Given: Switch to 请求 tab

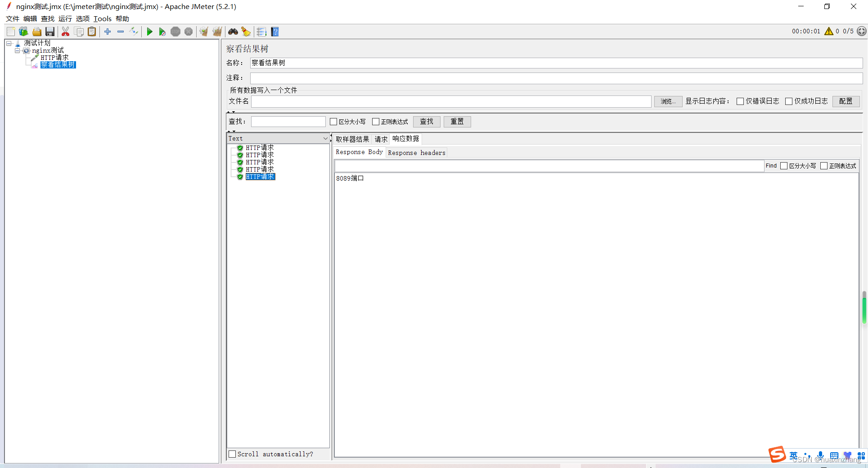Looking at the screenshot, I should tap(381, 139).
